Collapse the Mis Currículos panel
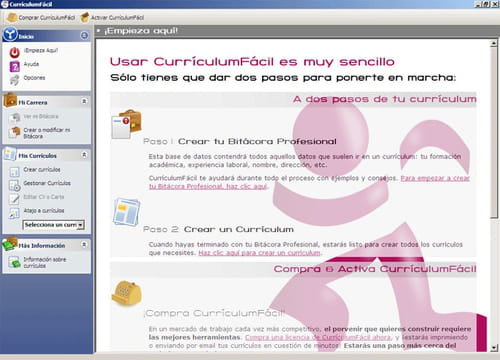Image resolution: width=500 pixels, height=360 pixels. [x=84, y=155]
